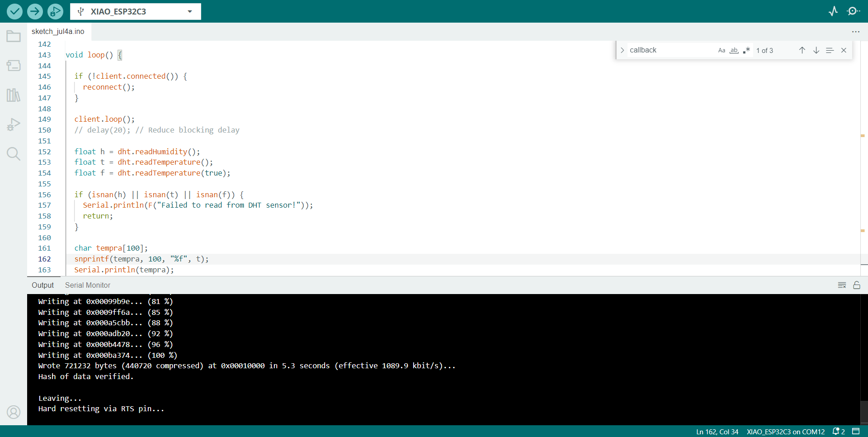Click the reconnect(); call on line 146
Viewport: 868px width, 437px height.
pyautogui.click(x=109, y=87)
